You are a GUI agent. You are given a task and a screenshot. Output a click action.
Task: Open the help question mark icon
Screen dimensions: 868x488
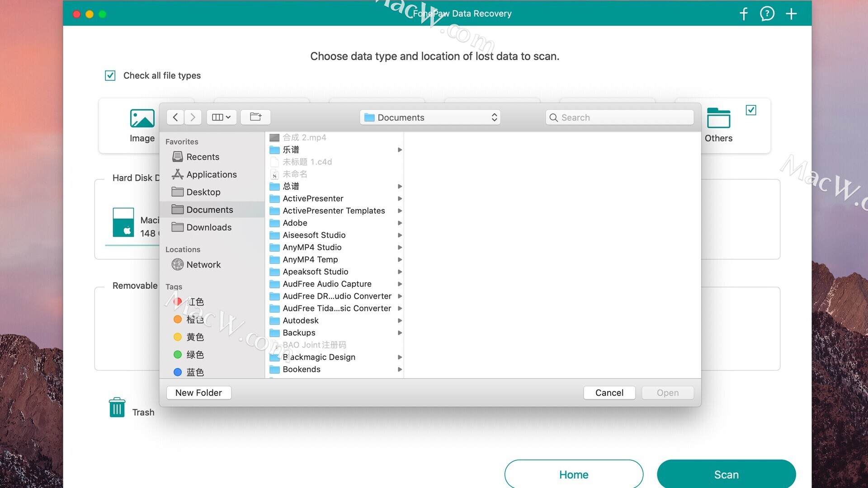[x=767, y=14]
